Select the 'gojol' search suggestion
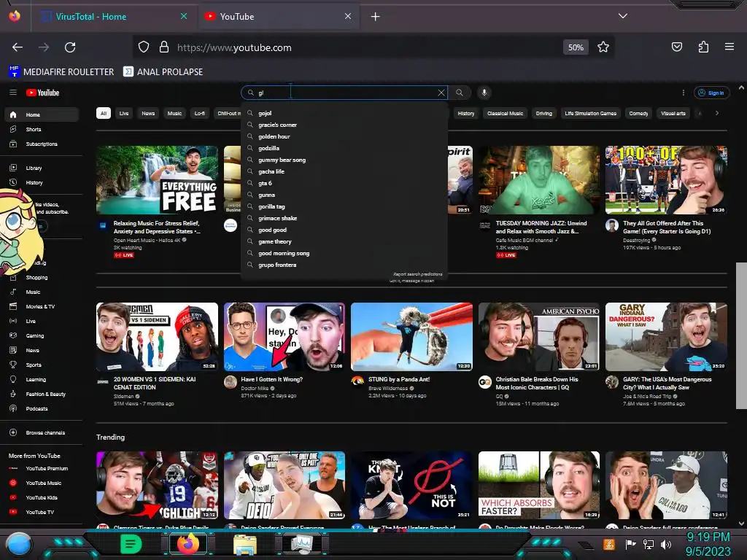This screenshot has width=747, height=560. 344,113
